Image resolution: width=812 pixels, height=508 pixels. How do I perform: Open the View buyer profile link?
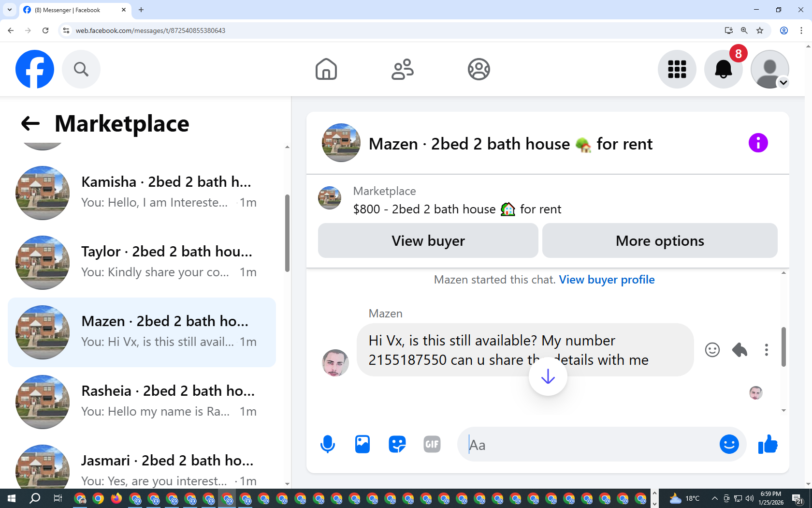607,280
